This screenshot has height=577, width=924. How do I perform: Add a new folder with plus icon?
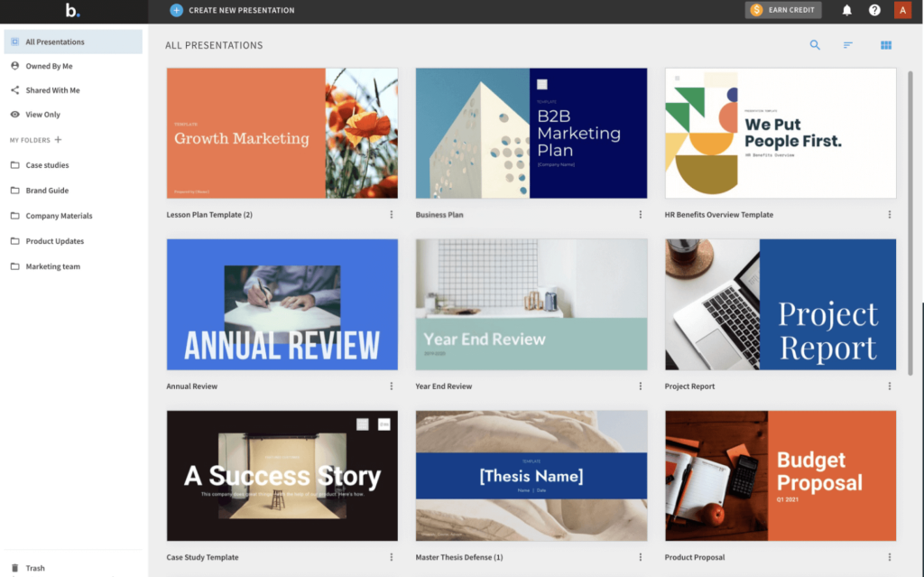coord(59,140)
